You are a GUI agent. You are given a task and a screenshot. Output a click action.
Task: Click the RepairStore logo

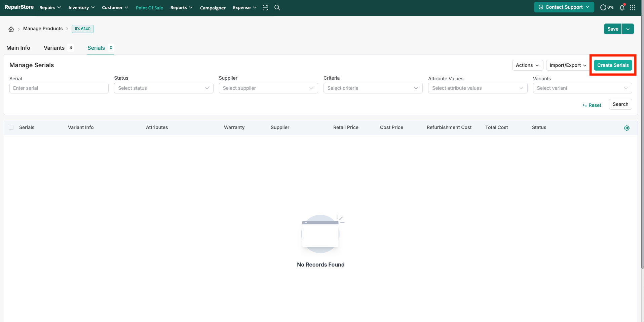click(x=19, y=7)
